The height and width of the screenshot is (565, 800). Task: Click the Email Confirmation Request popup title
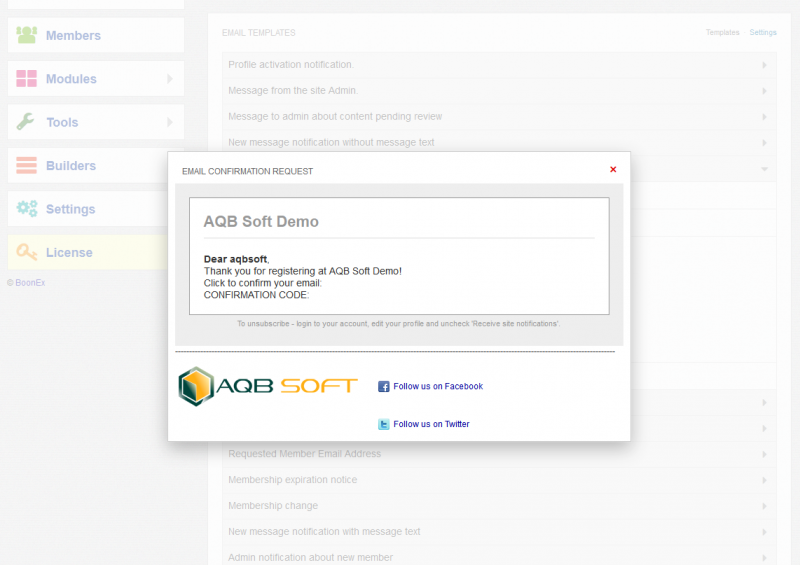[247, 171]
